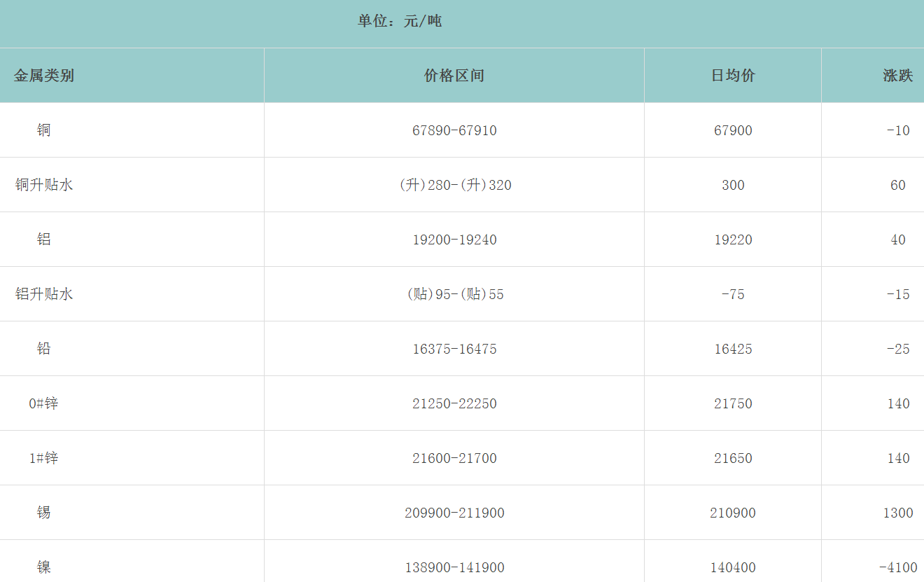Click the 金属类别 column header
924x582 pixels.
(x=44, y=76)
